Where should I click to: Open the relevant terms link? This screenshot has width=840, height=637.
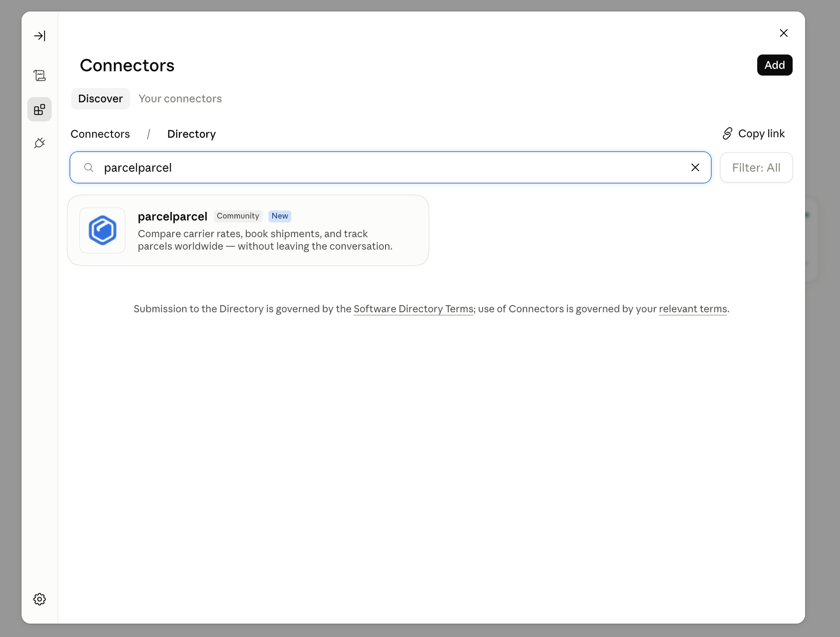[x=693, y=309]
